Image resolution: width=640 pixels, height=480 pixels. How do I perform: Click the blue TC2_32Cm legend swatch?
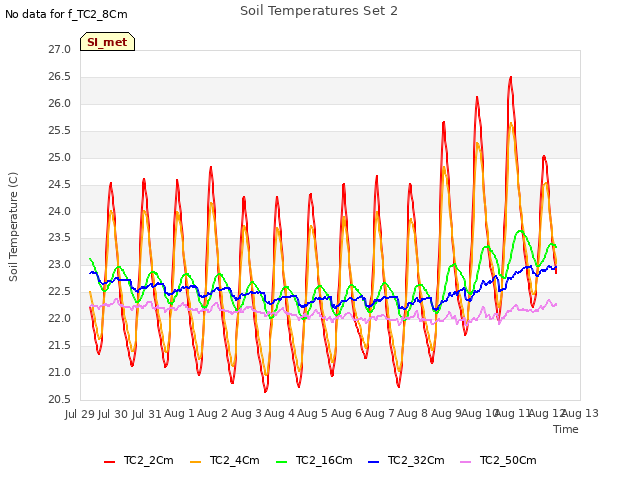(x=373, y=462)
